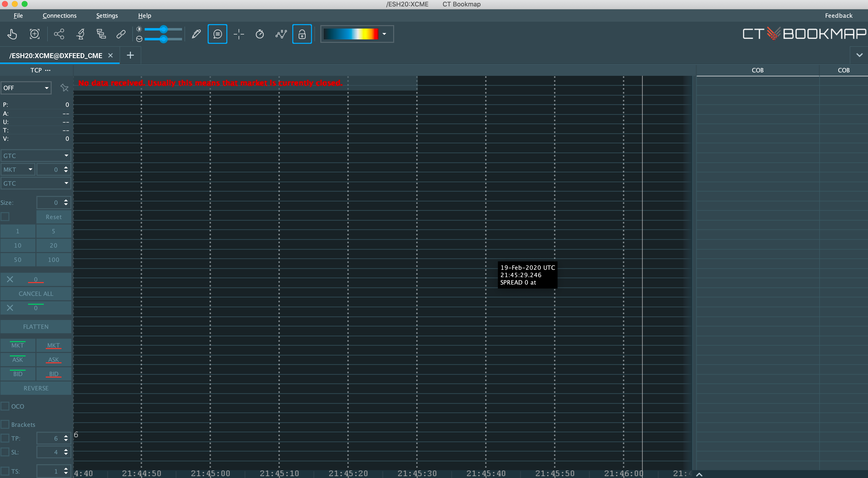Screen dimensions: 868x478
Task: Click the chain link icon
Action: (x=121, y=34)
